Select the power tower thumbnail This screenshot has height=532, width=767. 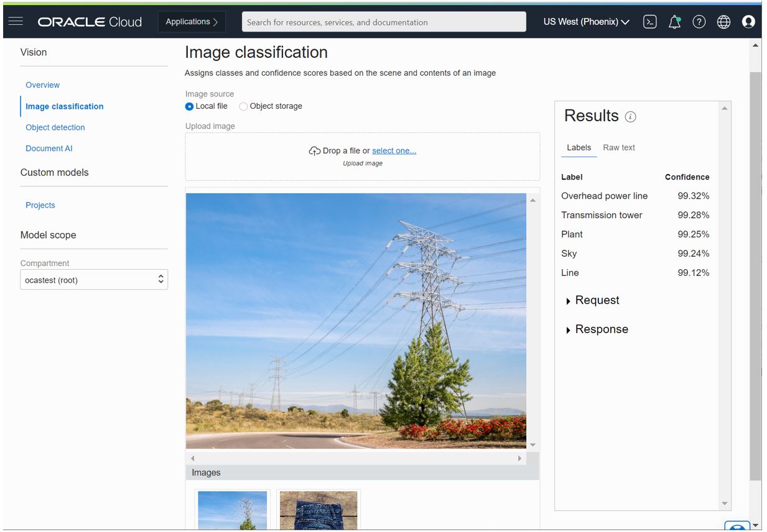coord(233,510)
